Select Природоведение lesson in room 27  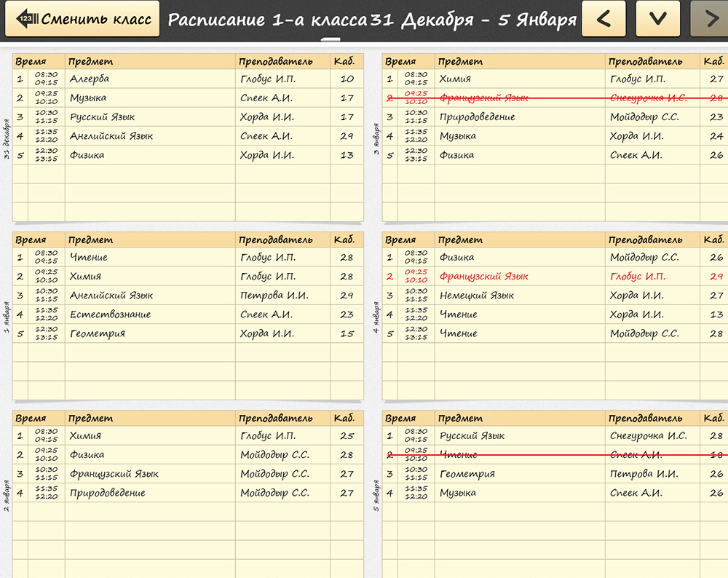coord(188,493)
